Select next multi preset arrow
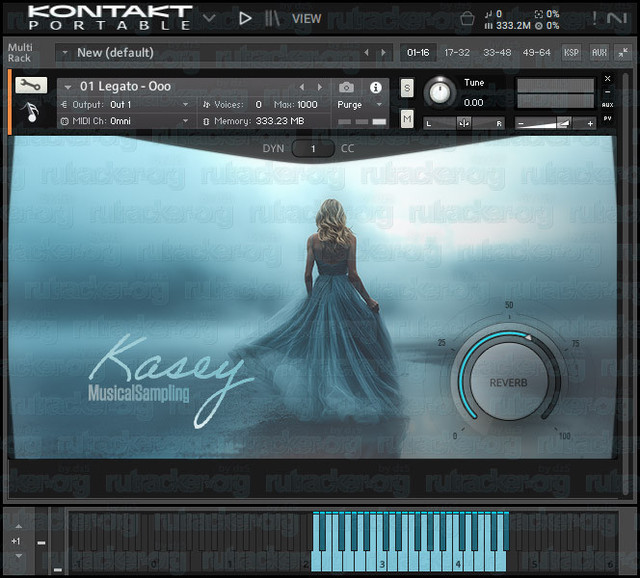 383,53
